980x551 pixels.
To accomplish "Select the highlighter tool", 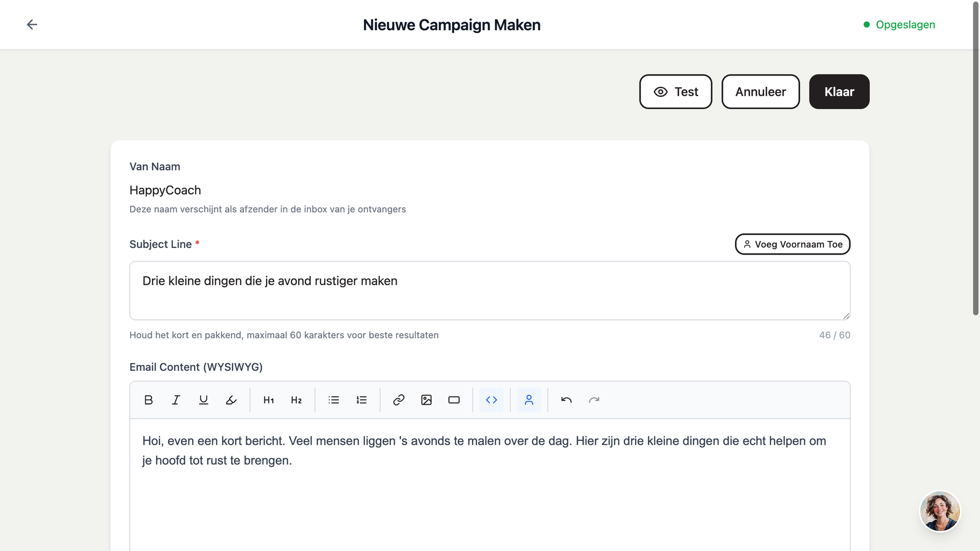I will [x=231, y=400].
